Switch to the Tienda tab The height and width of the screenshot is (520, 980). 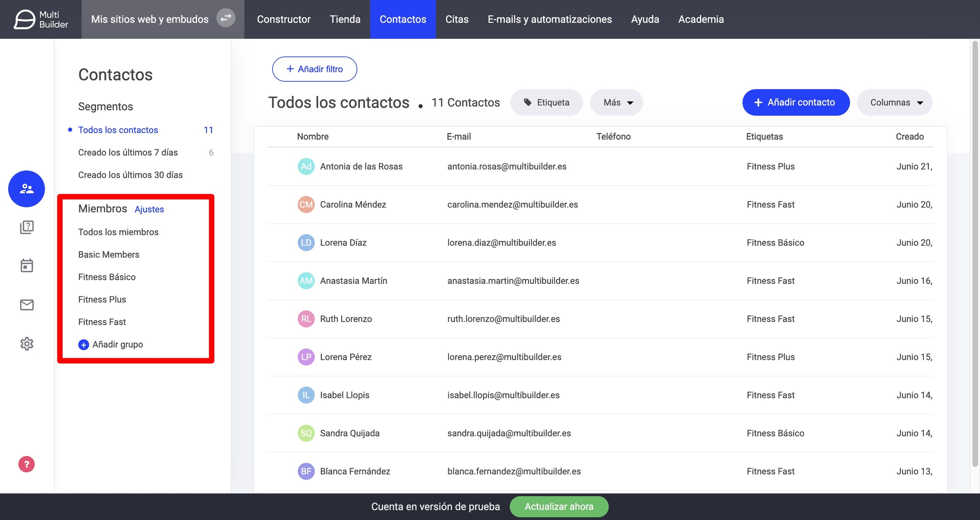pyautogui.click(x=345, y=19)
